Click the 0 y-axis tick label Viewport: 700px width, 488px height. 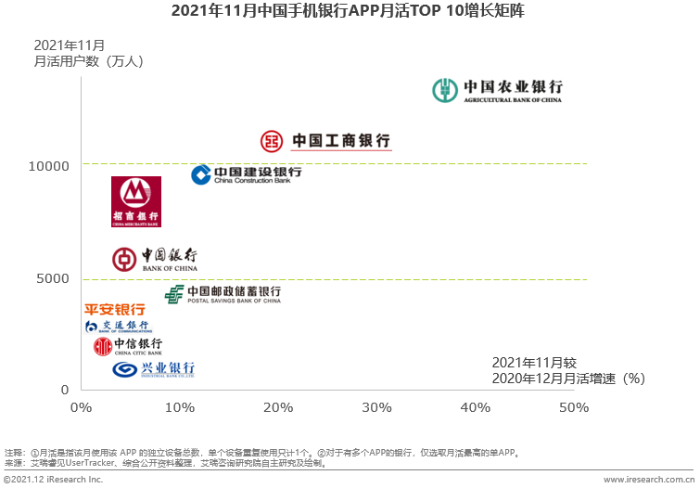point(65,390)
